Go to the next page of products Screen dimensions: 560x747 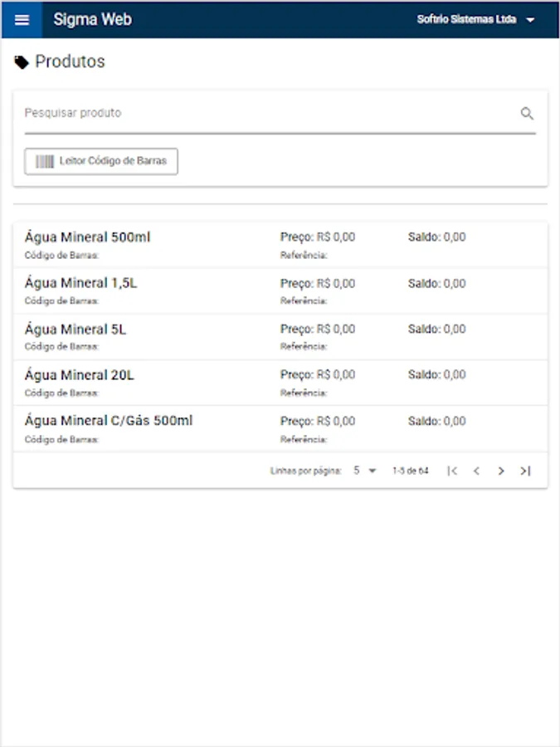[x=500, y=471]
